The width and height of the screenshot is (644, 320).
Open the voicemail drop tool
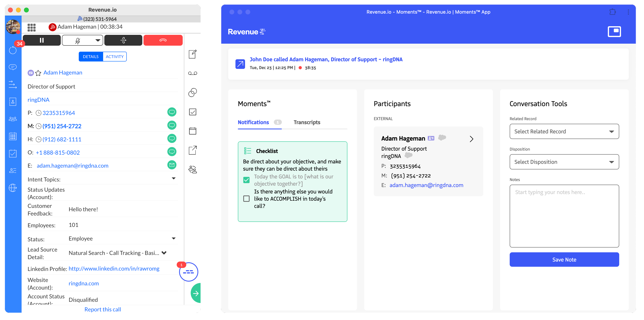click(x=192, y=73)
